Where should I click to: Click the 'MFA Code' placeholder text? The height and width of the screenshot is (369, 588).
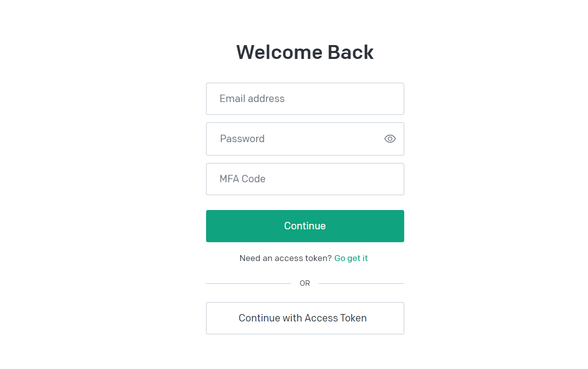(243, 179)
